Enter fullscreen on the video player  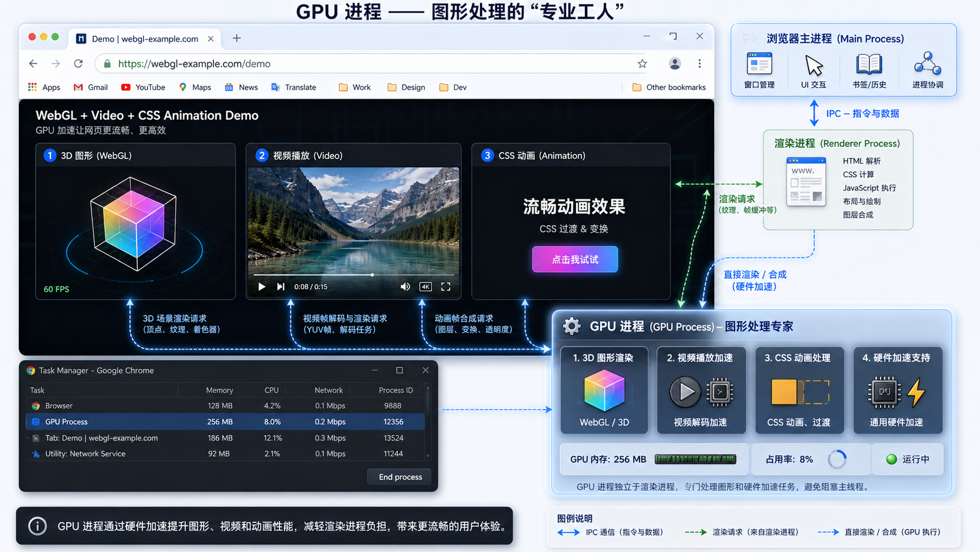445,286
